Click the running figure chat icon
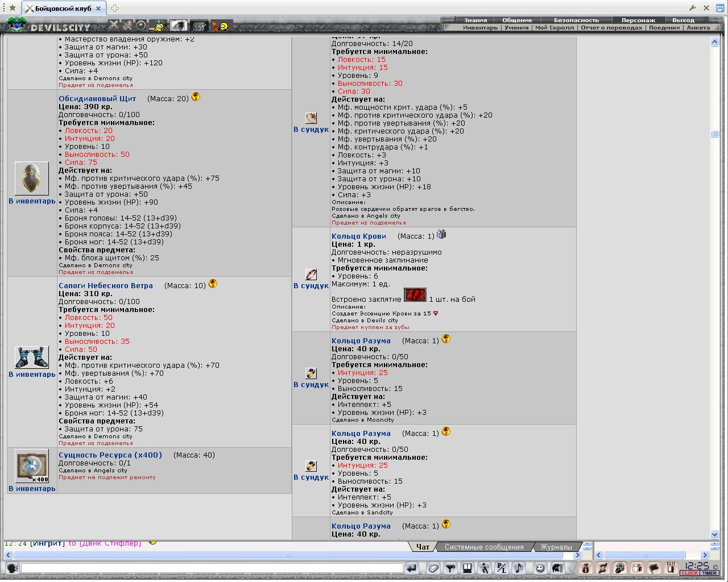 (484, 567)
